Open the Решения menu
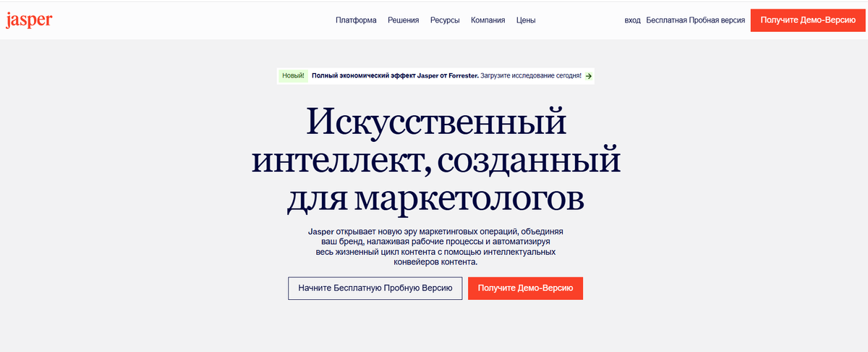The image size is (868, 352). [403, 20]
